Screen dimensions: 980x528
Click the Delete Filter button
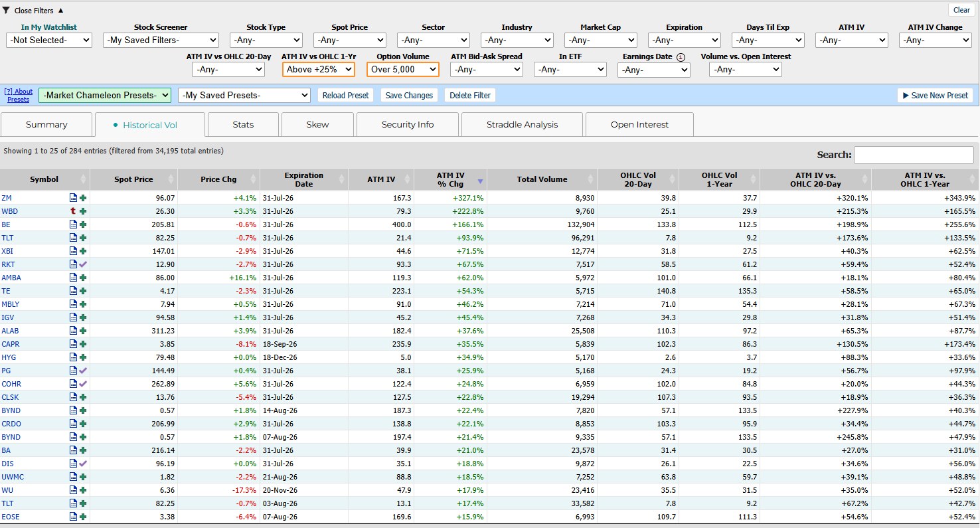click(x=470, y=95)
